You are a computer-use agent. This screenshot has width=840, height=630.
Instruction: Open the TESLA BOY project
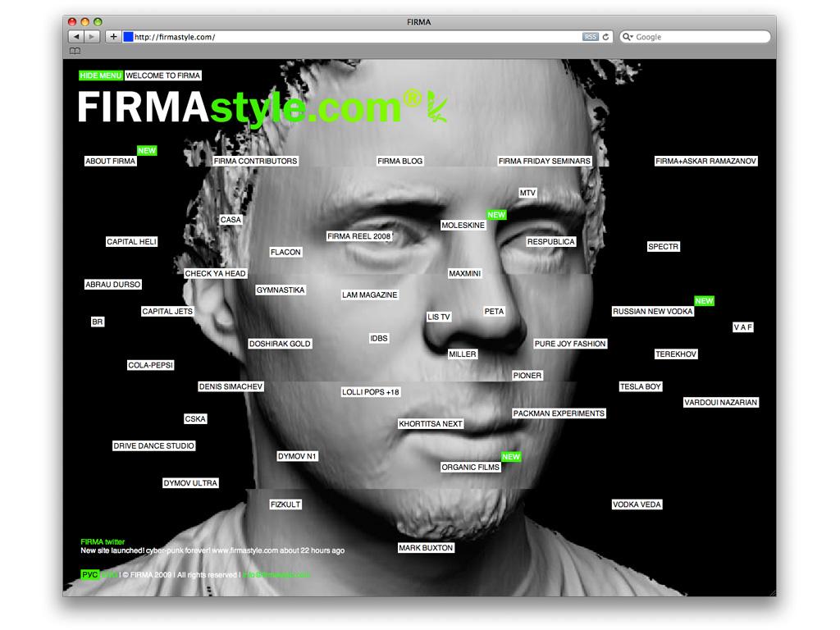[x=641, y=386]
